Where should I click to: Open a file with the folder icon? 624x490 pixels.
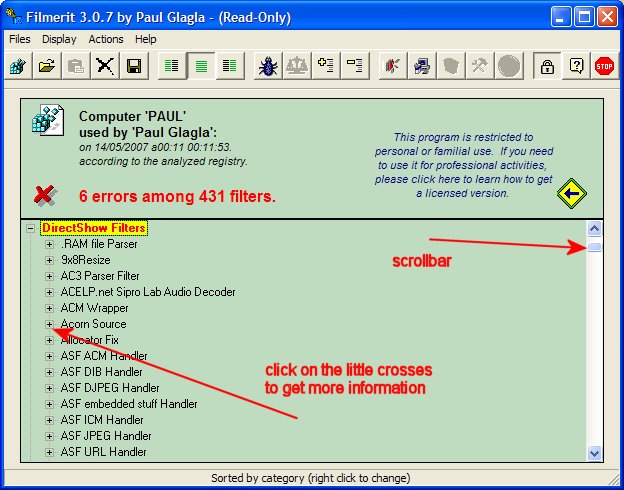click(47, 66)
